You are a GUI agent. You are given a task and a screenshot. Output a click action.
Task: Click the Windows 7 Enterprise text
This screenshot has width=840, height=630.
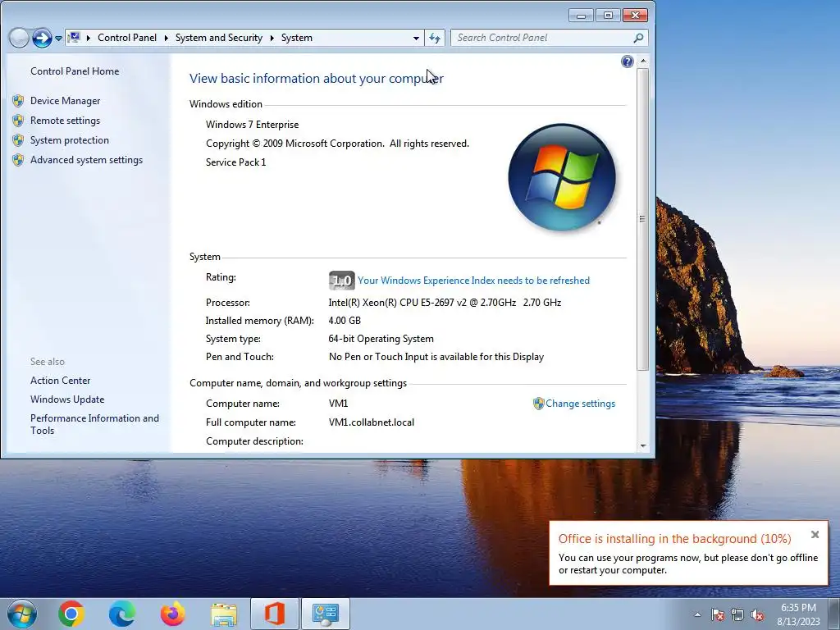click(253, 125)
